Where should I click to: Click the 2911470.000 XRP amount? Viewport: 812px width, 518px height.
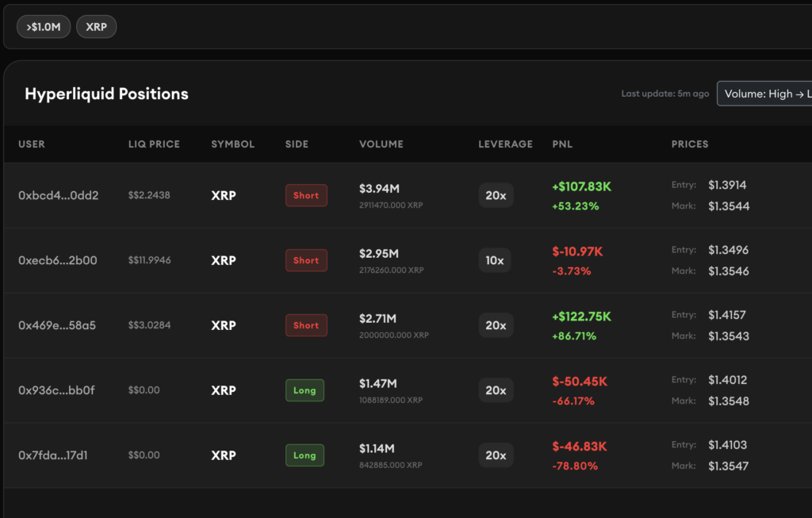point(391,205)
